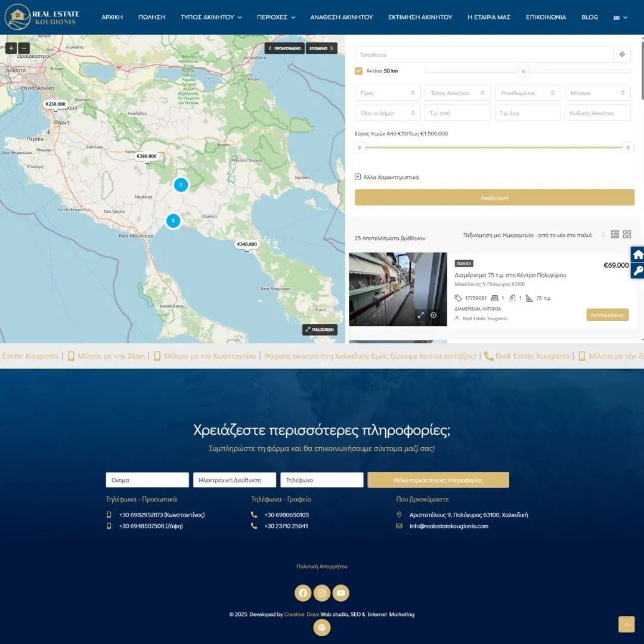This screenshot has width=644, height=644.
Task: Click back-to-top arrow button
Action: [626, 624]
